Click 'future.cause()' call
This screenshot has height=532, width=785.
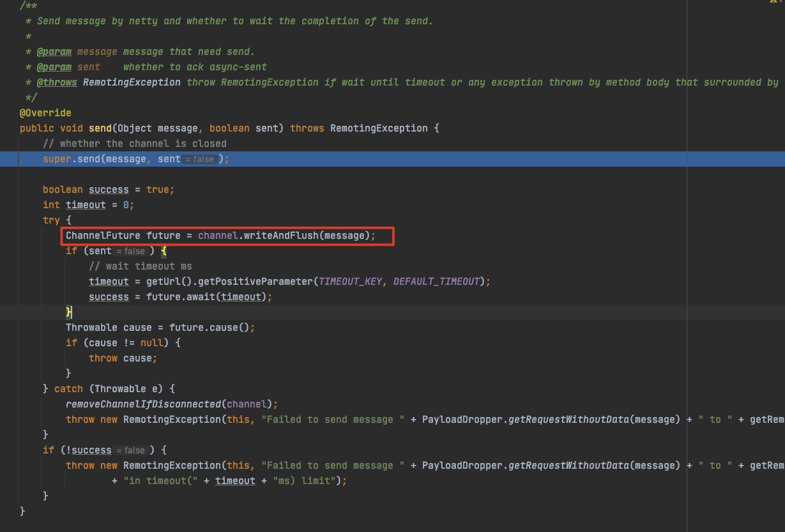(210, 328)
